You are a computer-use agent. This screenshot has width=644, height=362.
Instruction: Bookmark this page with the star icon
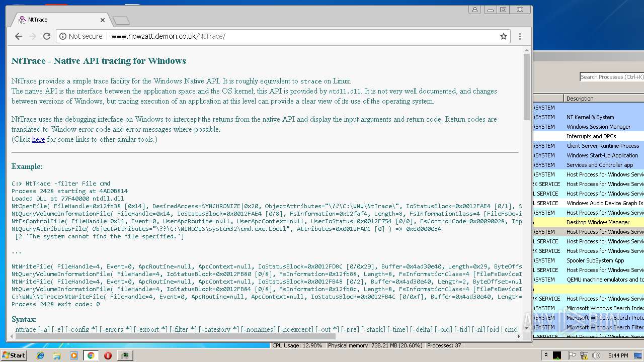click(x=503, y=36)
